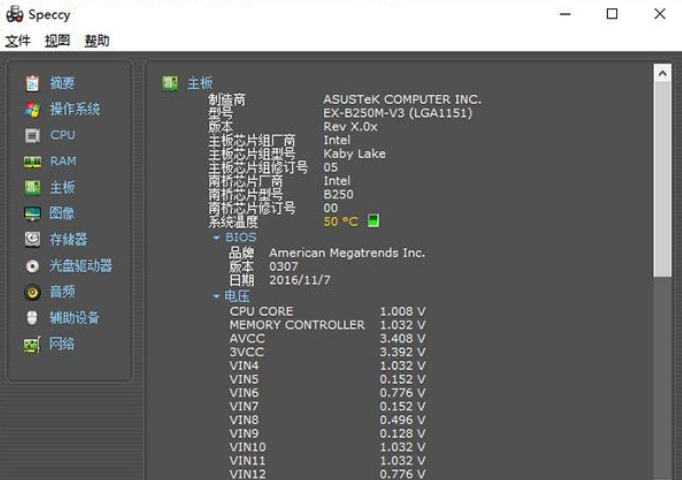Click the Audio (音频) speaker icon
The height and width of the screenshot is (480, 682).
(32, 292)
